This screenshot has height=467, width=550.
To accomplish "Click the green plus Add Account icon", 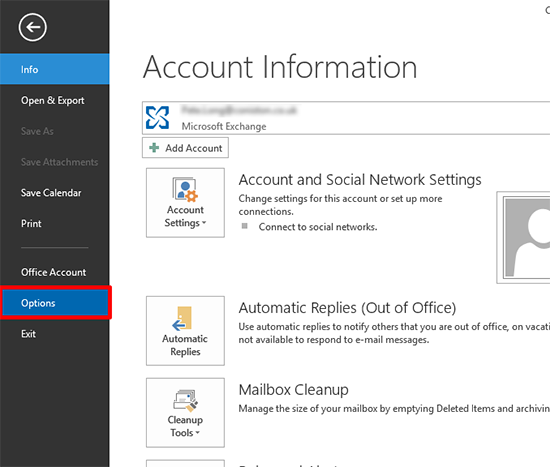I will (x=154, y=148).
